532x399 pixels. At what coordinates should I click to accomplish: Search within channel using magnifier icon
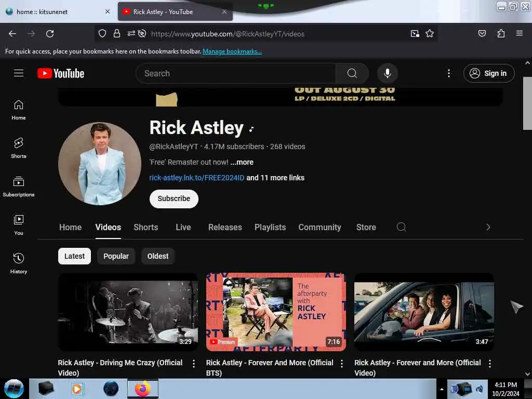point(401,227)
